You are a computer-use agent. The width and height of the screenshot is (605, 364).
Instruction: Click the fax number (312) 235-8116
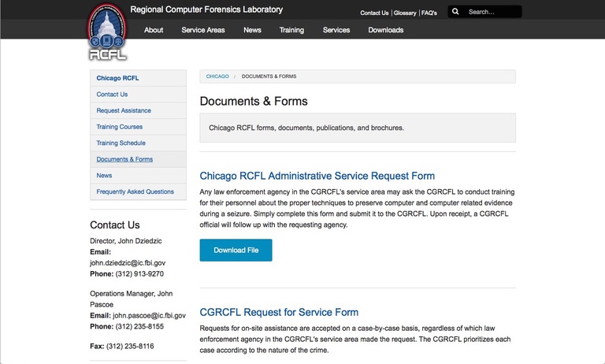point(130,346)
